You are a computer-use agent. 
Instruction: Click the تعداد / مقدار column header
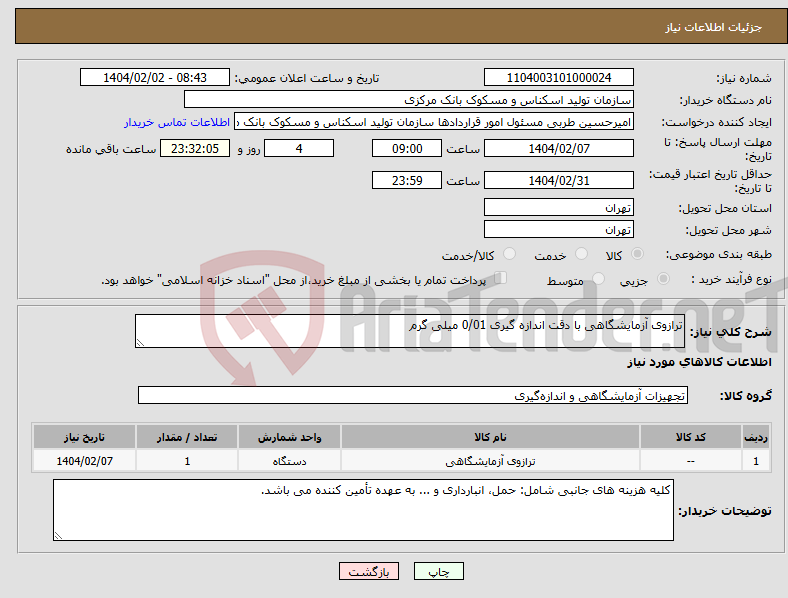187,437
